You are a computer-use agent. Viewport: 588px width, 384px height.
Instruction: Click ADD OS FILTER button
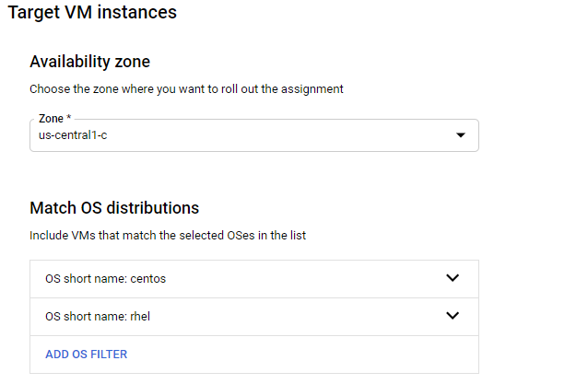point(86,354)
